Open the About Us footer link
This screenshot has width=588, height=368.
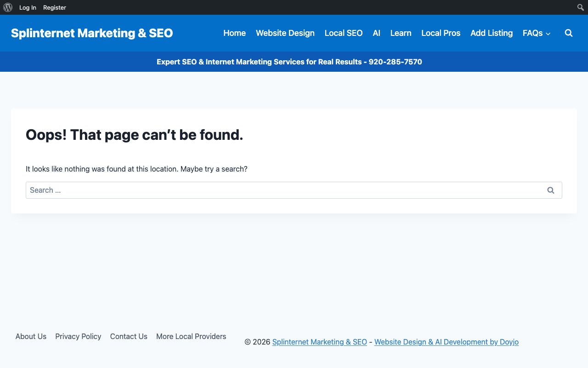click(x=31, y=336)
